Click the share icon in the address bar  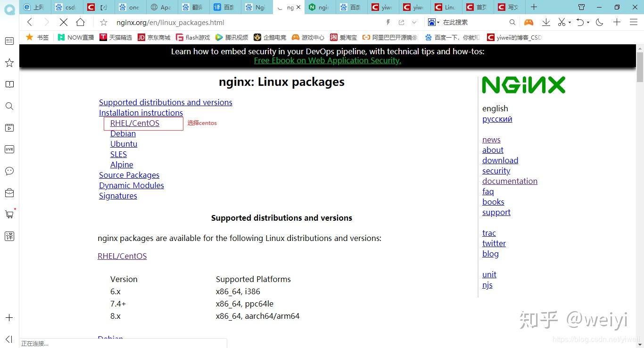pos(401,22)
